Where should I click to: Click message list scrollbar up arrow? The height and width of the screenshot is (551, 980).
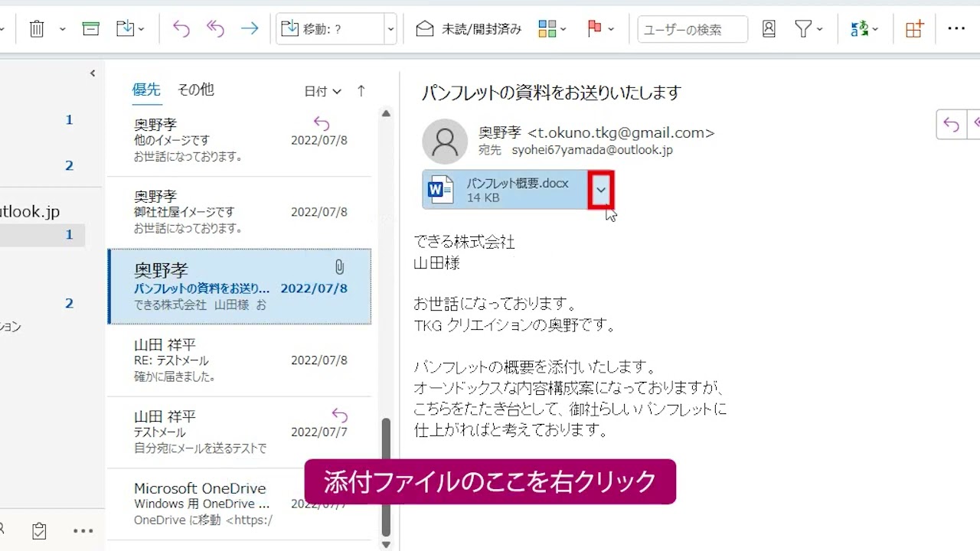click(386, 113)
